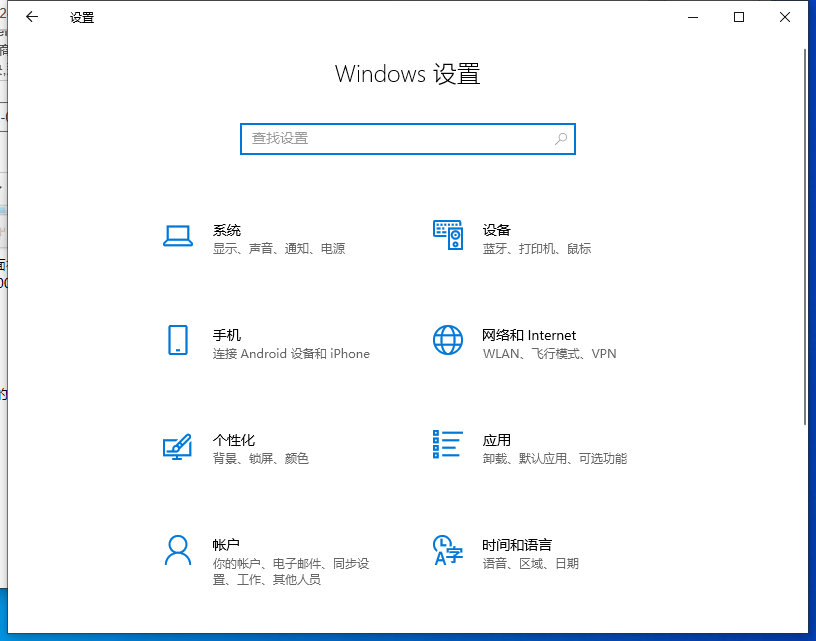Click the back arrow icon
Screen dimensions: 816x641
(31, 17)
